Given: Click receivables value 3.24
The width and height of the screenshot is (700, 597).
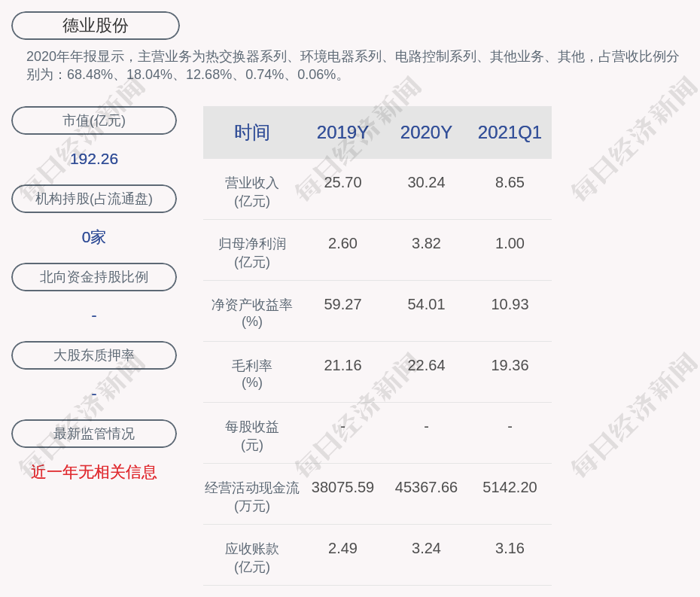Looking at the screenshot, I should point(426,548).
